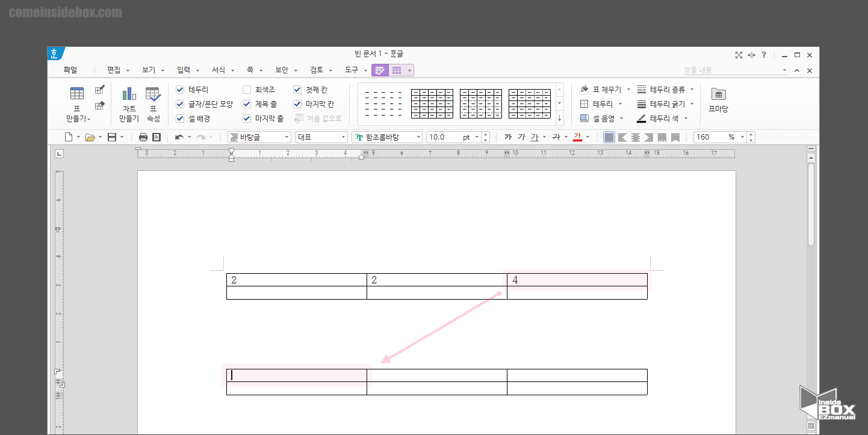Screen dimensions: 868x435
Task: Choose the second table style thumbnail
Action: click(x=432, y=104)
